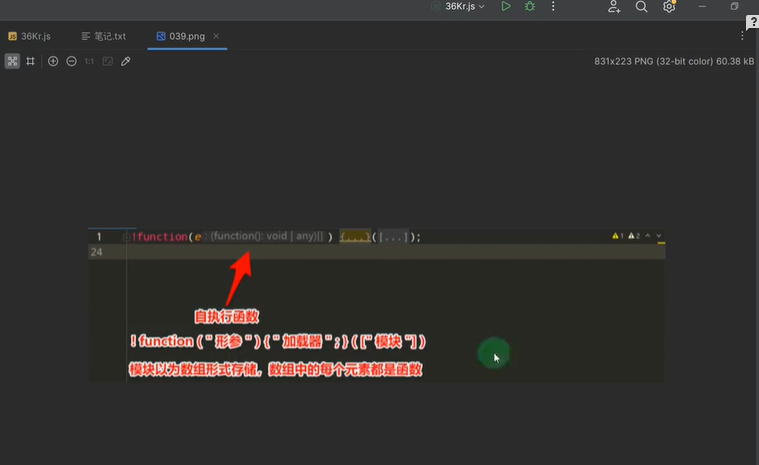Toggle the image grid overlay
This screenshot has height=465, width=759.
tap(31, 61)
